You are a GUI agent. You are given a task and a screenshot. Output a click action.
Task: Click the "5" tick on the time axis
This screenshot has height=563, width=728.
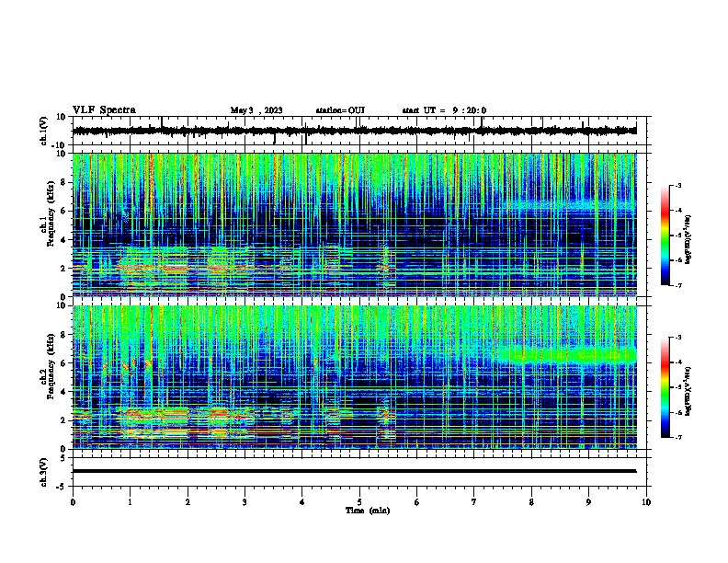coord(359,502)
